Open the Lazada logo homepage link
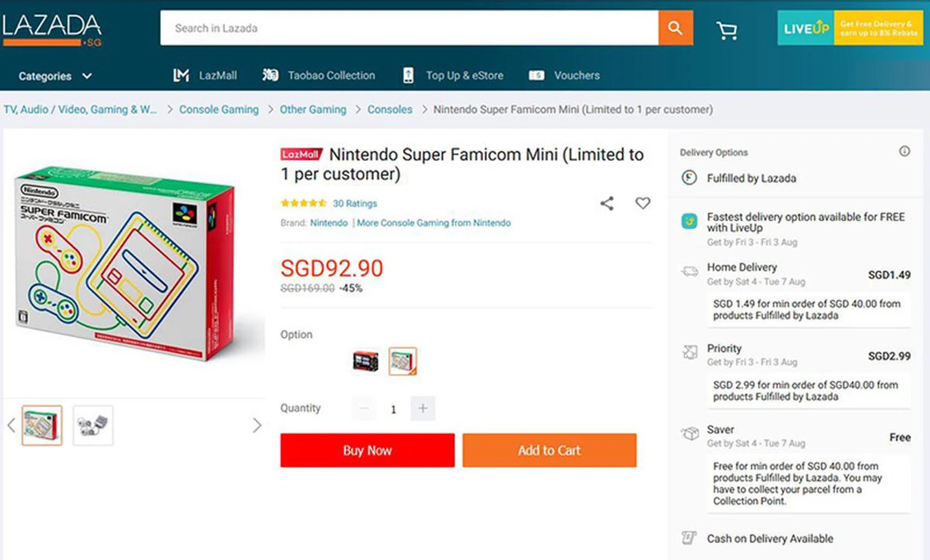 52,29
